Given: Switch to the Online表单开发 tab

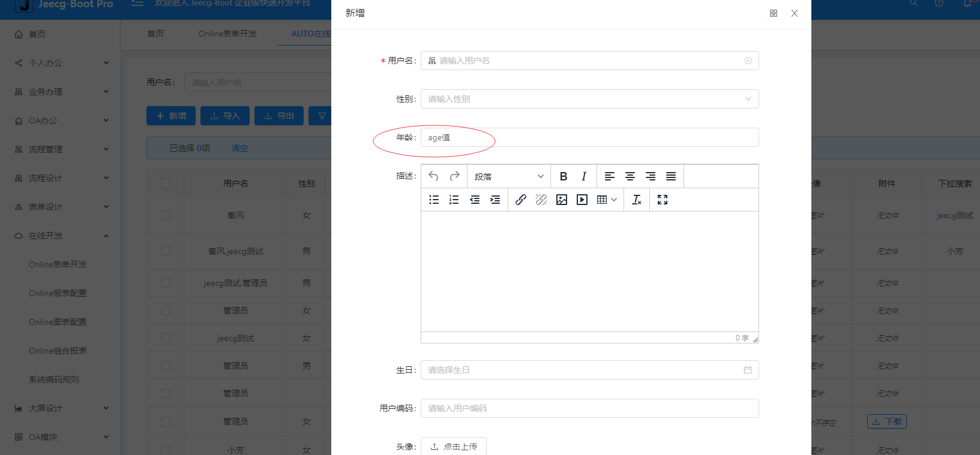Looking at the screenshot, I should [x=227, y=34].
